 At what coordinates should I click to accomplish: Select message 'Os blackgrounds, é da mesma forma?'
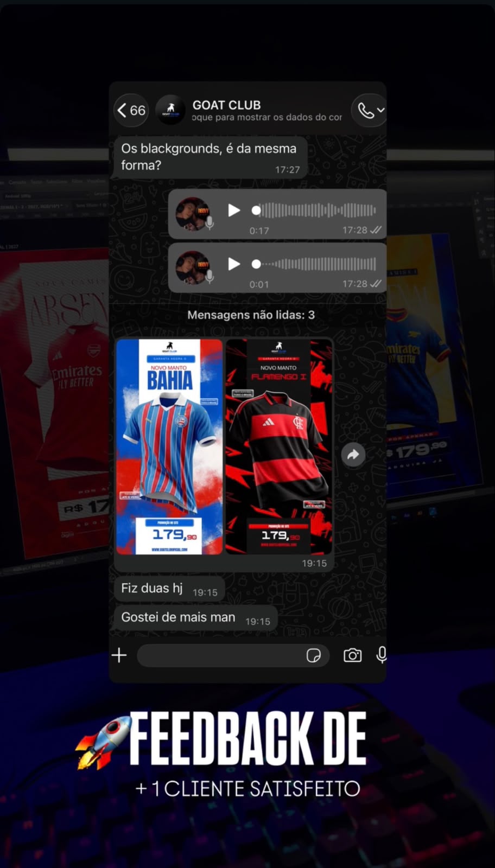[211, 157]
